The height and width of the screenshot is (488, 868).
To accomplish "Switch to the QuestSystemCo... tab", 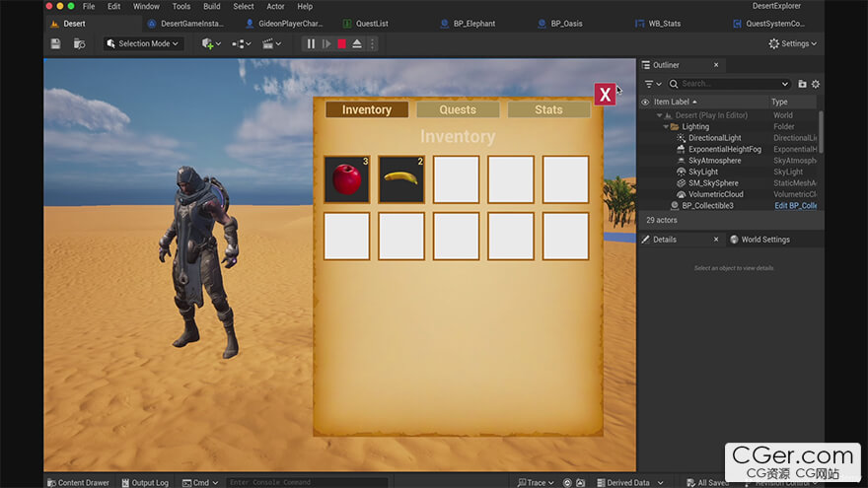I will (769, 24).
